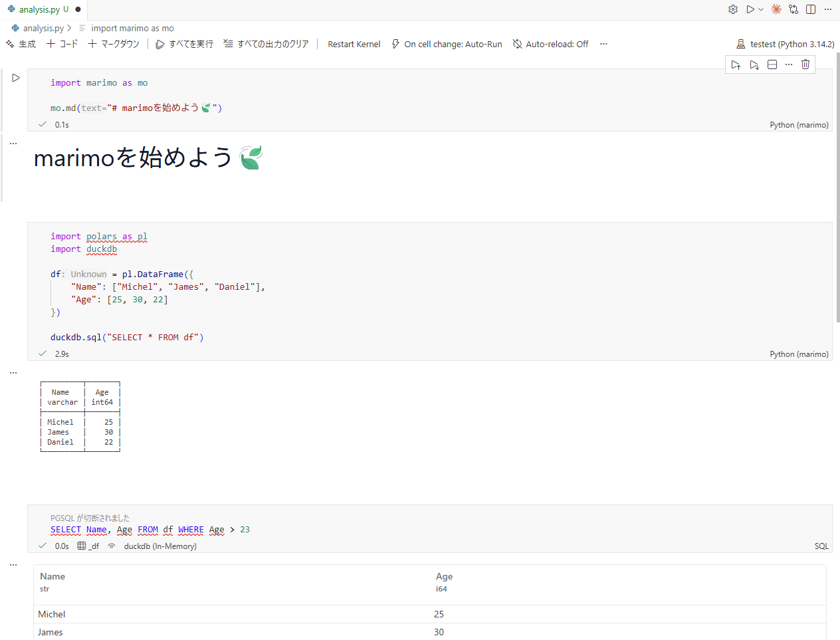Run the first cell with play icon
The height and width of the screenshot is (640, 840).
pos(16,78)
